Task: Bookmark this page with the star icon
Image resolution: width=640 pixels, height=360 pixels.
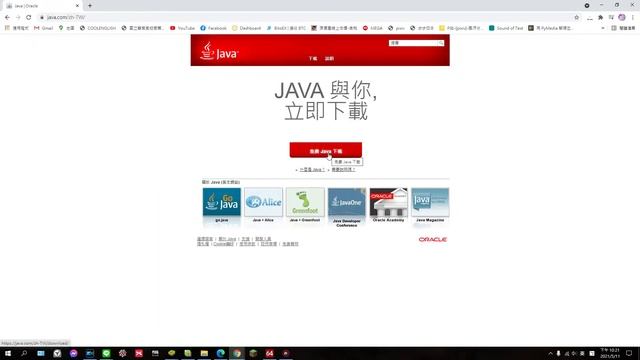Action: [x=576, y=17]
